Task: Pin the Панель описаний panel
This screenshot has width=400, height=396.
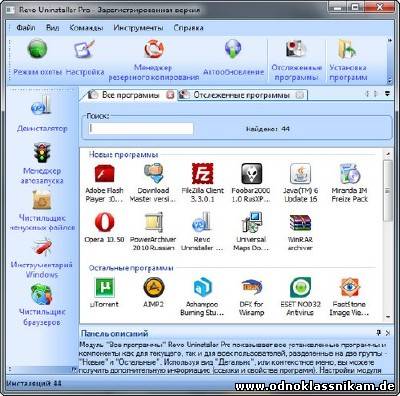Action: pos(379,333)
